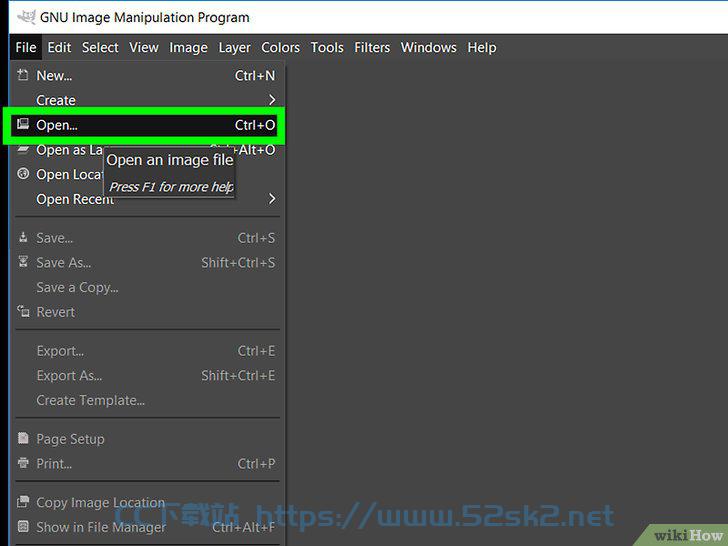Click the Shift+Ctrl+E shortcut label
The width and height of the screenshot is (728, 546).
click(x=238, y=376)
